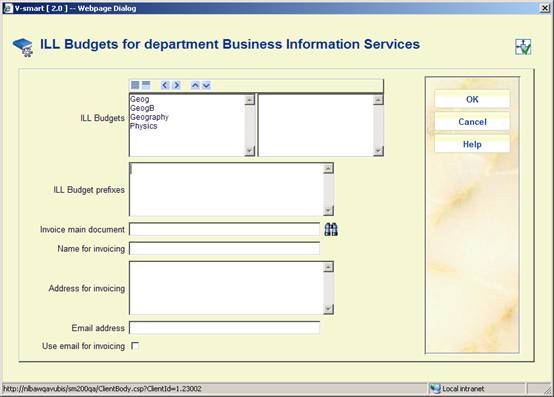Image resolution: width=554 pixels, height=397 pixels.
Task: Move selected budget left with arrow icon
Action: pyautogui.click(x=165, y=85)
